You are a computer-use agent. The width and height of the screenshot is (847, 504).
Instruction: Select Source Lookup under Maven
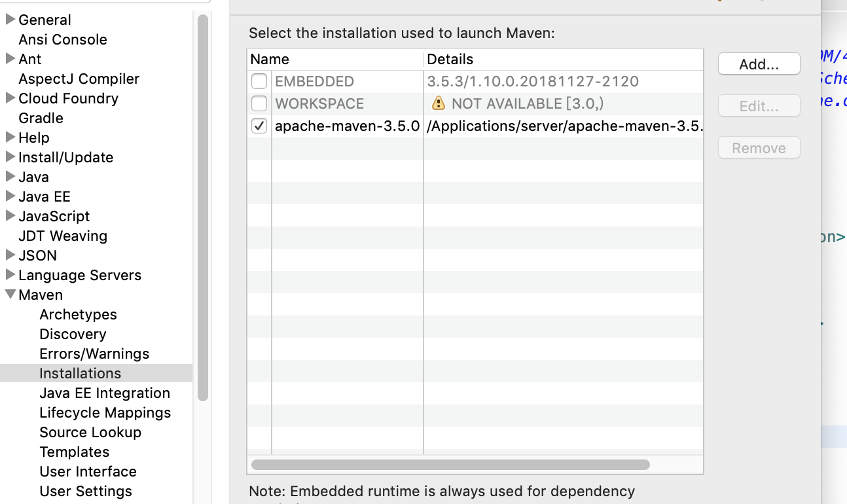click(90, 432)
